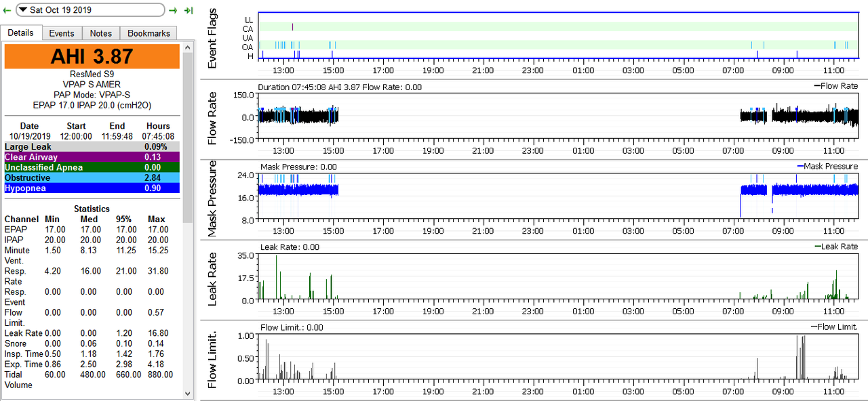Click the blue Hypopnea event row
This screenshot has height=401, width=868.
[92, 188]
